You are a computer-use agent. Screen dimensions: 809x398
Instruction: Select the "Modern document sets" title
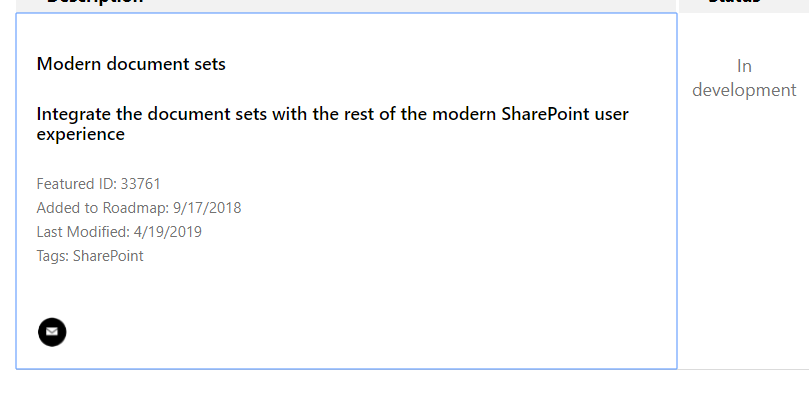131,64
